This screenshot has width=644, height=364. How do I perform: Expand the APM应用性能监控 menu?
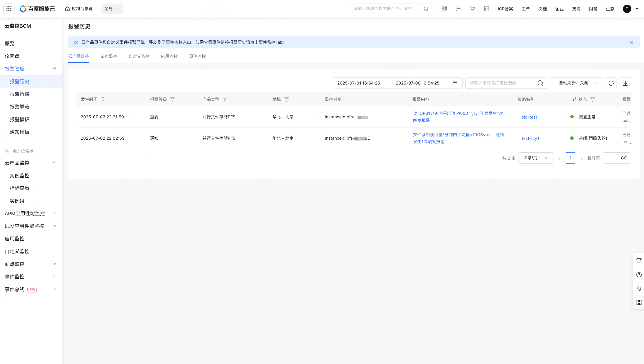[30, 213]
